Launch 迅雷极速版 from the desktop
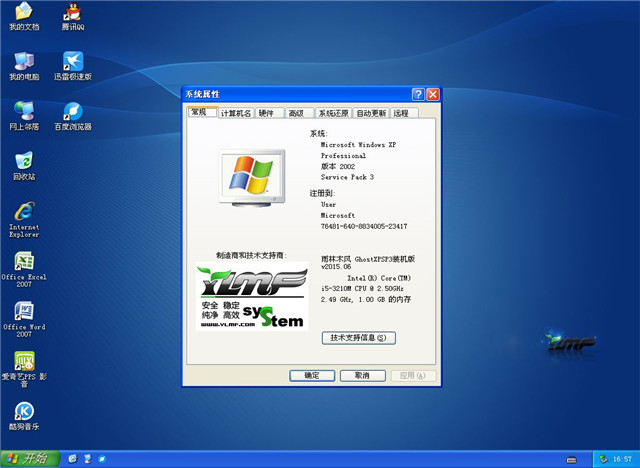640x468 pixels. [72, 62]
